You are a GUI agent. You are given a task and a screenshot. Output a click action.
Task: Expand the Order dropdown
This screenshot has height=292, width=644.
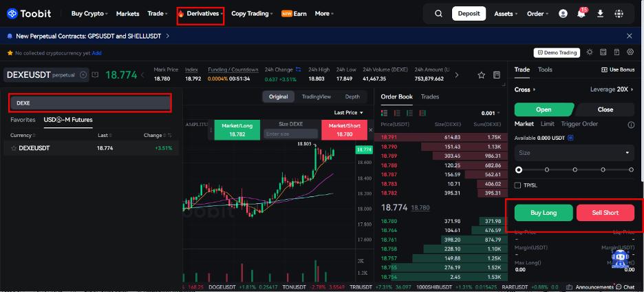pyautogui.click(x=538, y=14)
